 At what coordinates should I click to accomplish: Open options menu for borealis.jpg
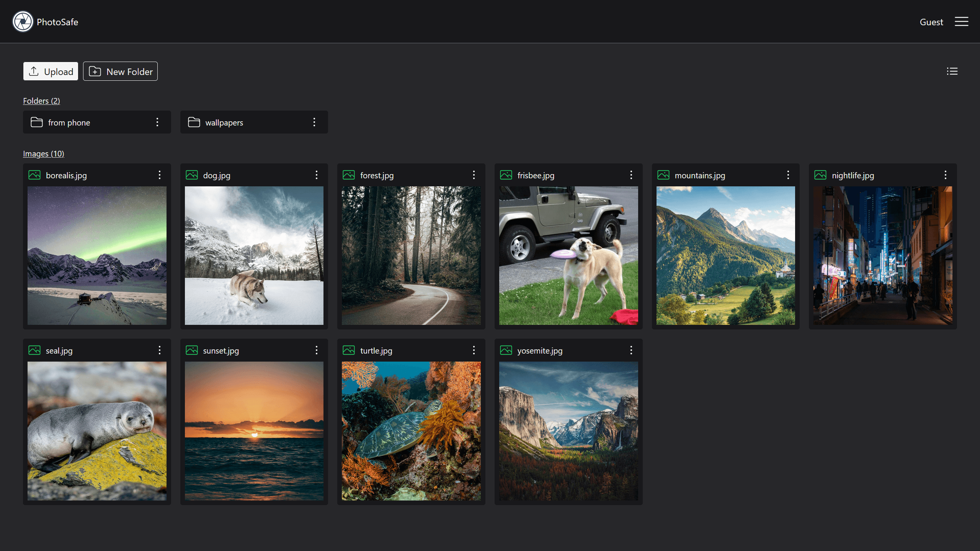point(160,175)
